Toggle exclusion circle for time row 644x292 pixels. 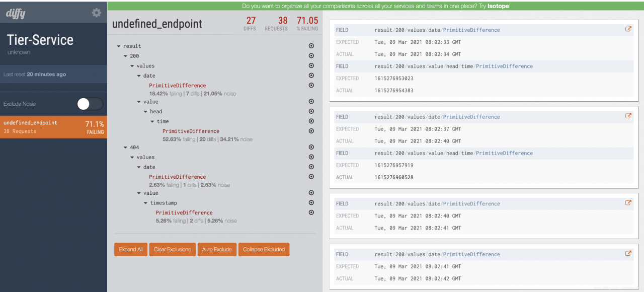(311, 121)
